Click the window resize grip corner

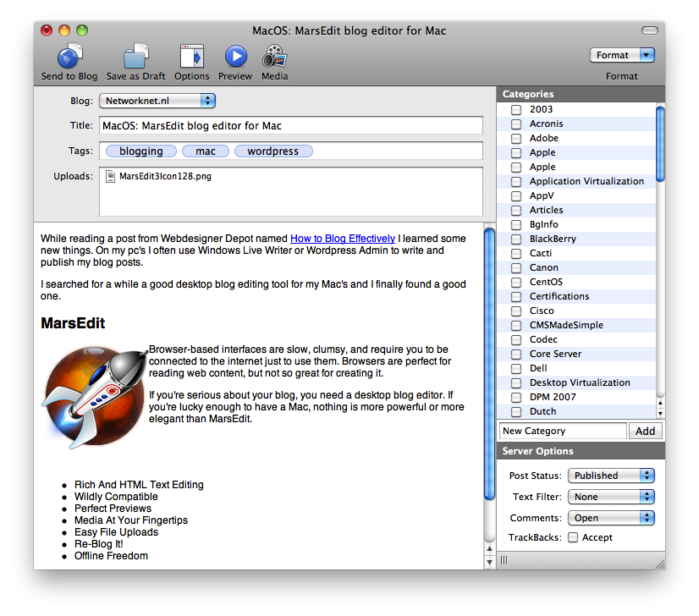660,564
